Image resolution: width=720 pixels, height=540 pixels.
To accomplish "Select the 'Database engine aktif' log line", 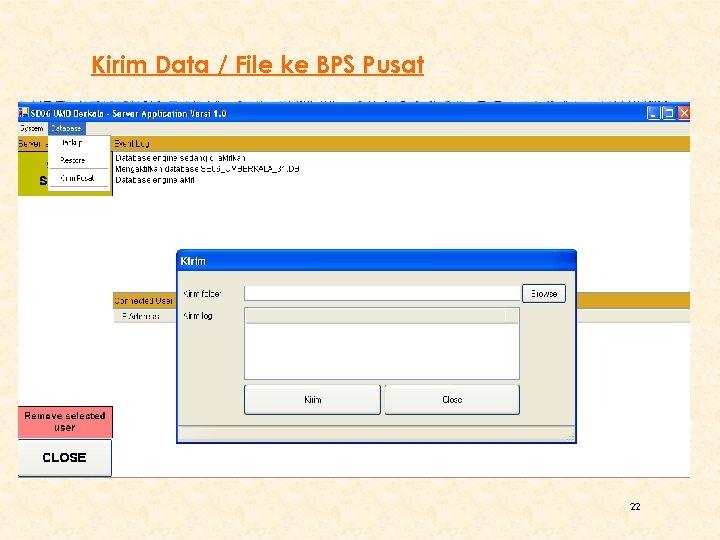I will tap(155, 180).
